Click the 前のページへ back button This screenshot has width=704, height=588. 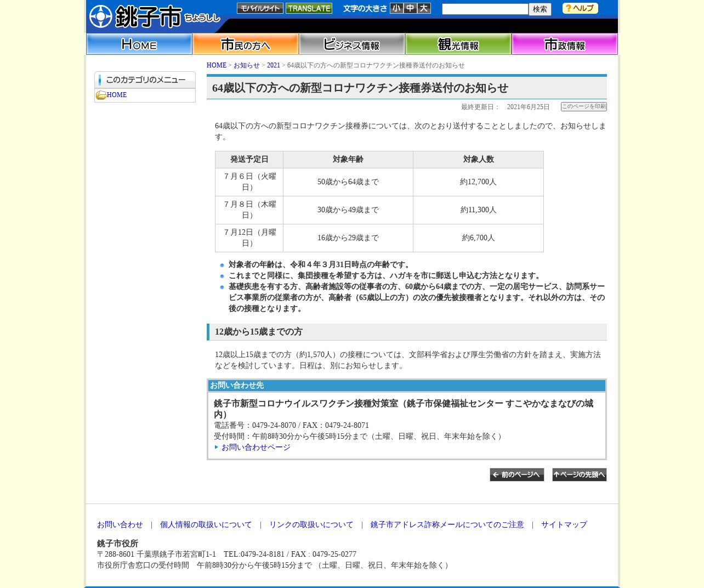coord(517,475)
